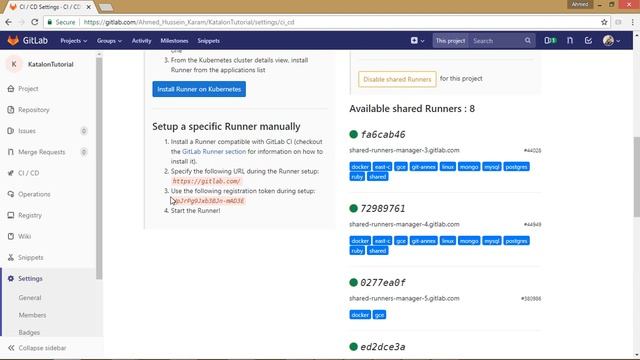The height and width of the screenshot is (360, 640).
Task: Open the new item plus dropdown
Action: (x=417, y=40)
